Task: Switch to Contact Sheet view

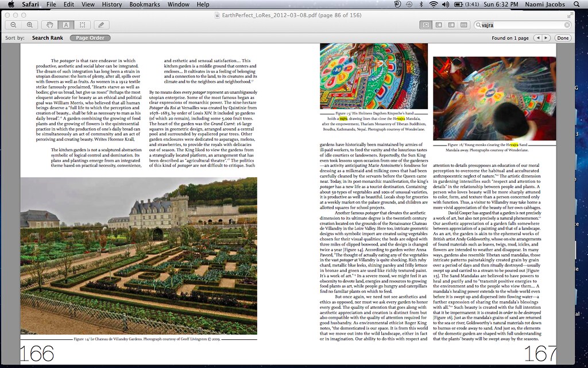Action: (x=464, y=25)
